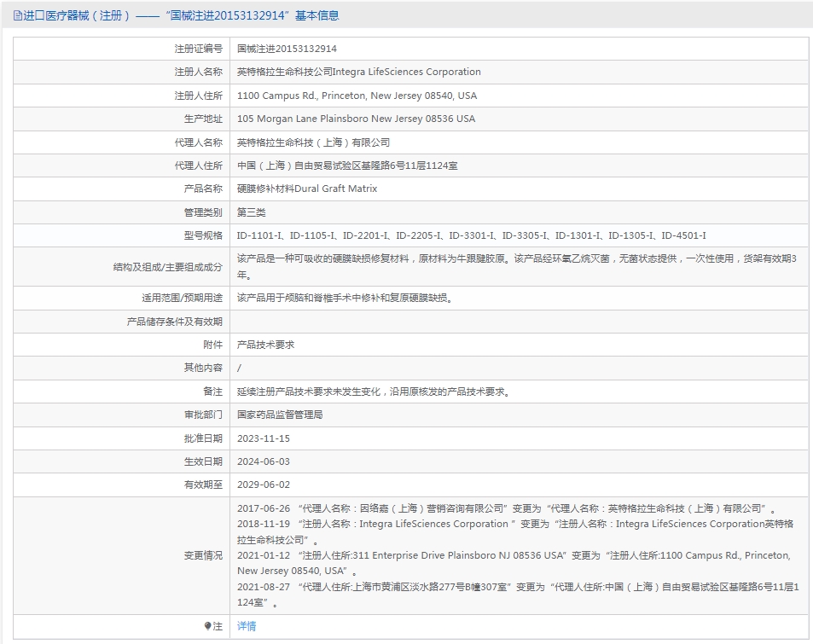The image size is (813, 644).
Task: Click the 附件 row label
Action: tap(212, 345)
